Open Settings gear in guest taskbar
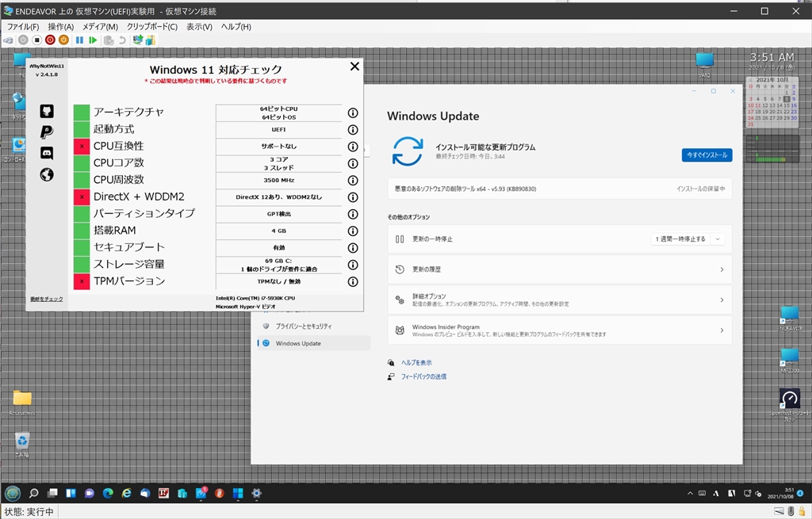Image resolution: width=812 pixels, height=519 pixels. (256, 493)
